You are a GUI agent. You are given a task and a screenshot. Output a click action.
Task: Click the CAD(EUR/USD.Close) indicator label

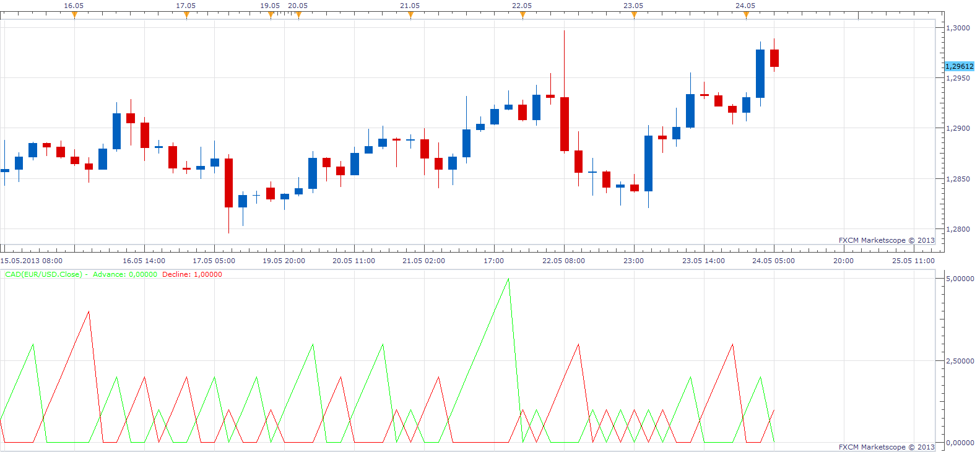43,274
